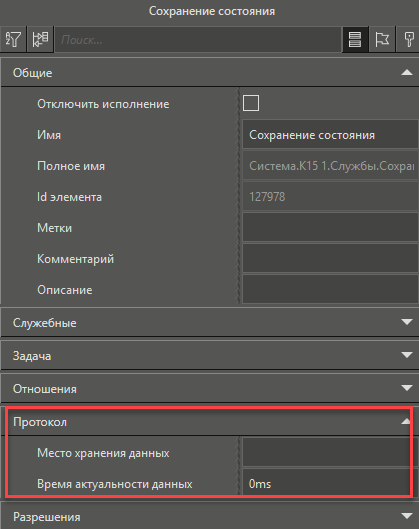Click the Полное имя label

coord(71,166)
